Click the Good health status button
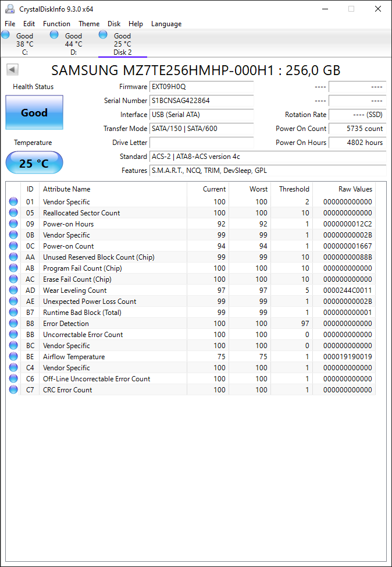The height and width of the screenshot is (567, 392). (x=34, y=112)
